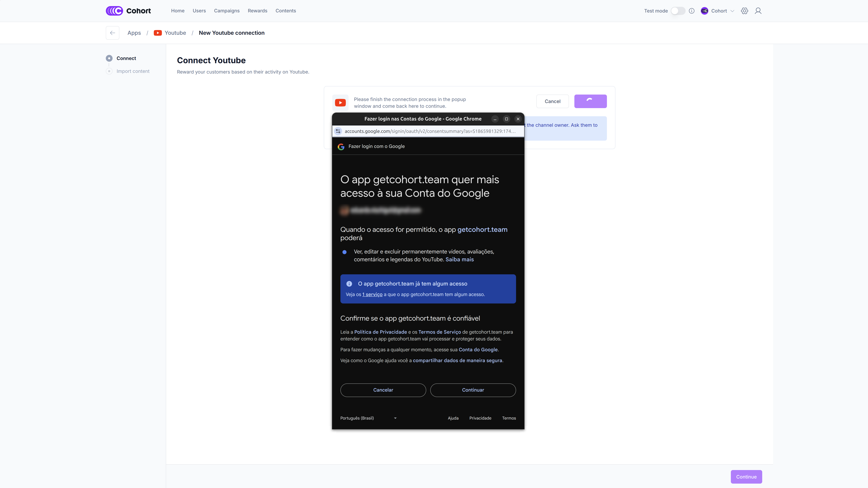This screenshot has height=488, width=868.
Task: Click the Saiba mais link
Action: [x=459, y=259]
